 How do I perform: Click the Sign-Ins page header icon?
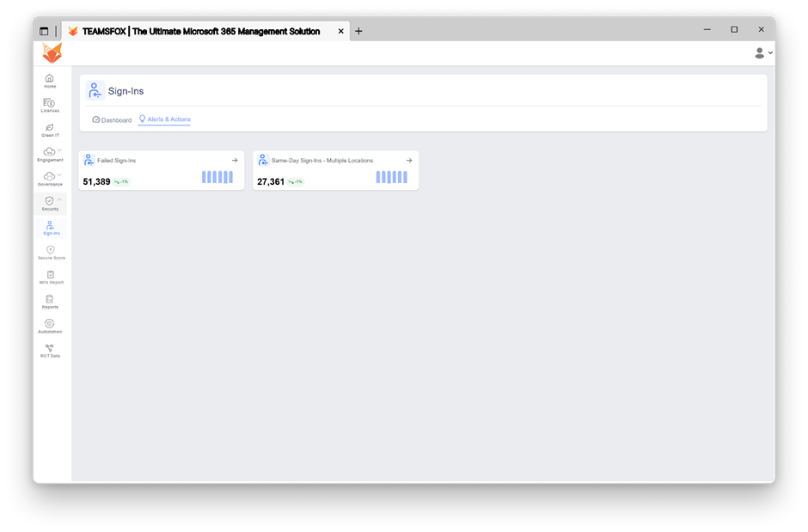[x=95, y=90]
